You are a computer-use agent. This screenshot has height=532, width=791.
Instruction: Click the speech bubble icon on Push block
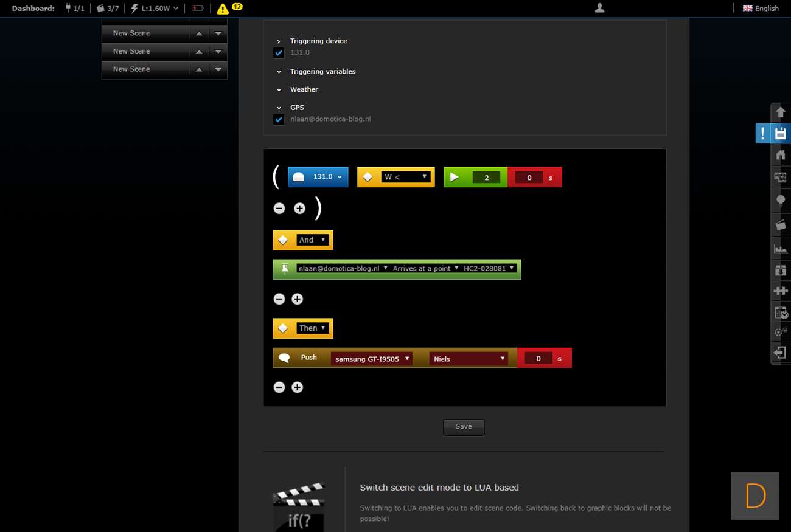pyautogui.click(x=284, y=358)
